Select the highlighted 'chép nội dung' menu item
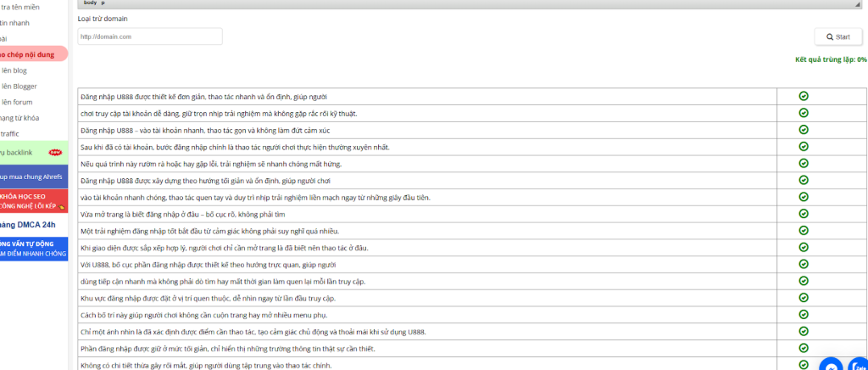Viewport: 868px width, 370px height. 30,54
